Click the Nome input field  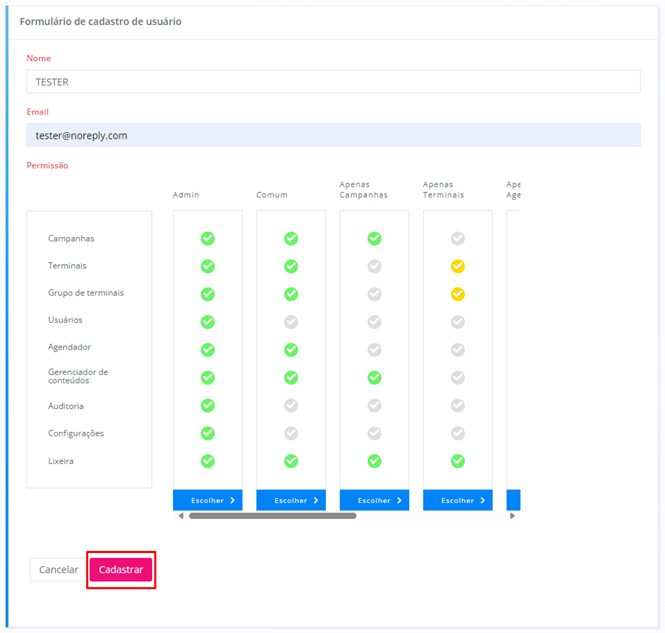pyautogui.click(x=333, y=82)
